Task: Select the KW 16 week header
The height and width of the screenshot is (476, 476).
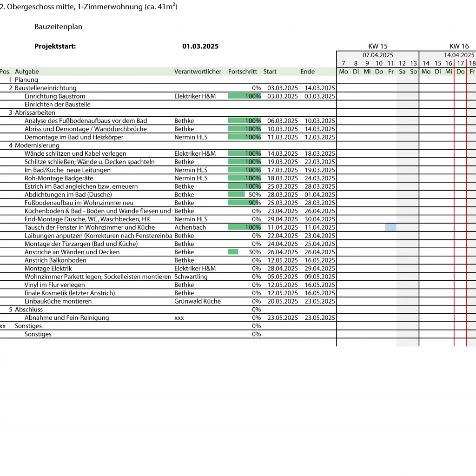Action: click(459, 46)
